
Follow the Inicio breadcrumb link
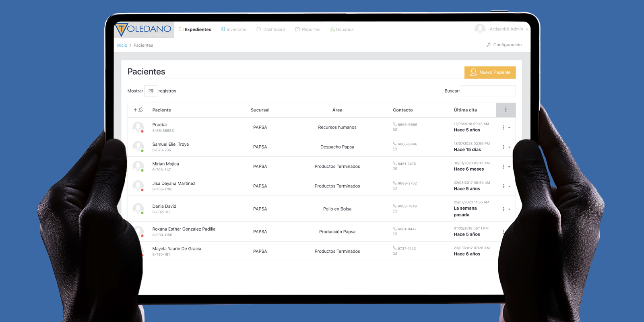tap(122, 45)
